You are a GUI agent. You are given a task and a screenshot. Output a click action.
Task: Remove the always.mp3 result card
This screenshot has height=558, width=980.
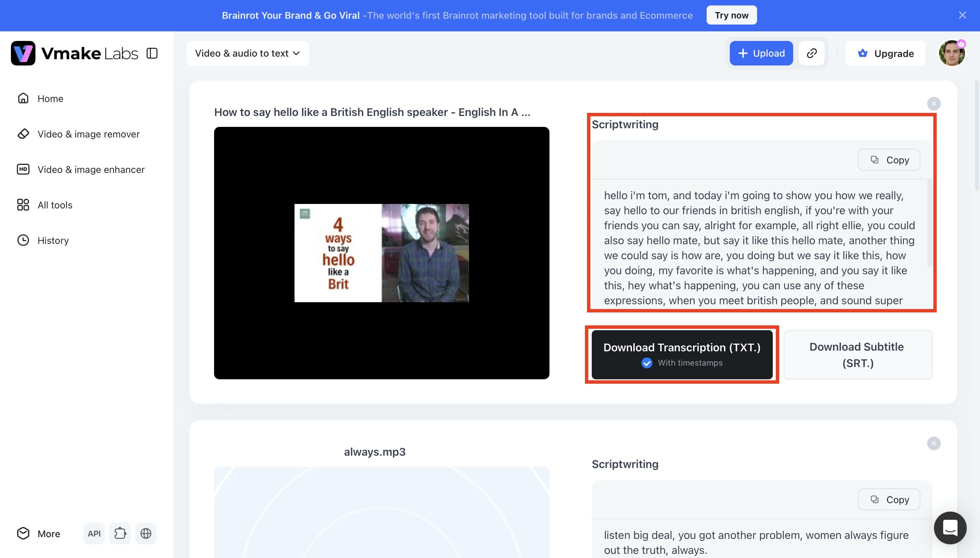click(x=934, y=443)
